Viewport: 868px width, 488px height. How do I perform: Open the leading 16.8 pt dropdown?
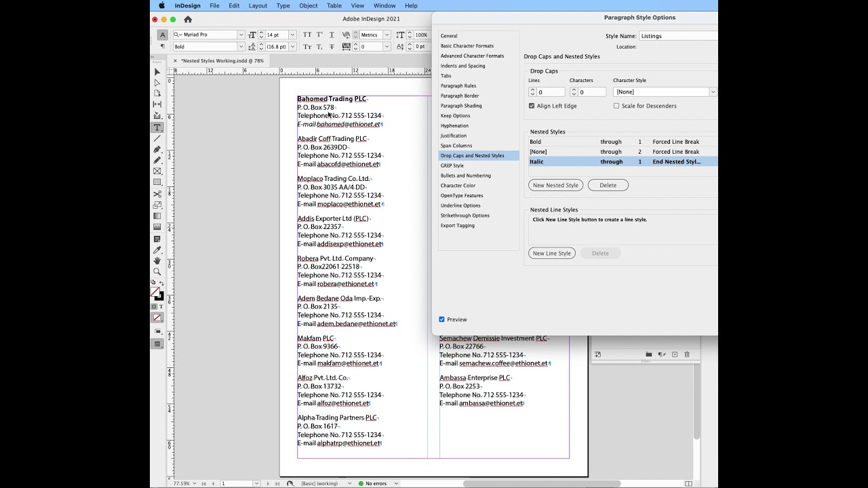point(292,47)
